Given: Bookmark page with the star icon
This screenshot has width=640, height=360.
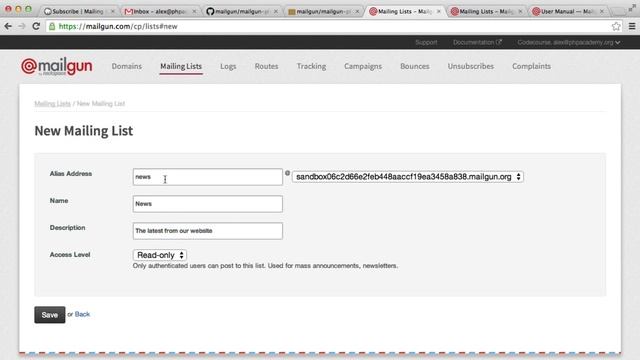Looking at the screenshot, I should pyautogui.click(x=616, y=27).
